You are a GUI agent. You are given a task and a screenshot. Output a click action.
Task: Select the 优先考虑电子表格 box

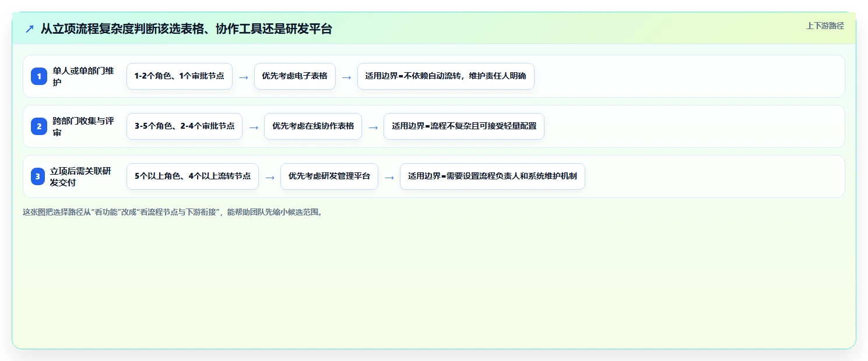[295, 76]
